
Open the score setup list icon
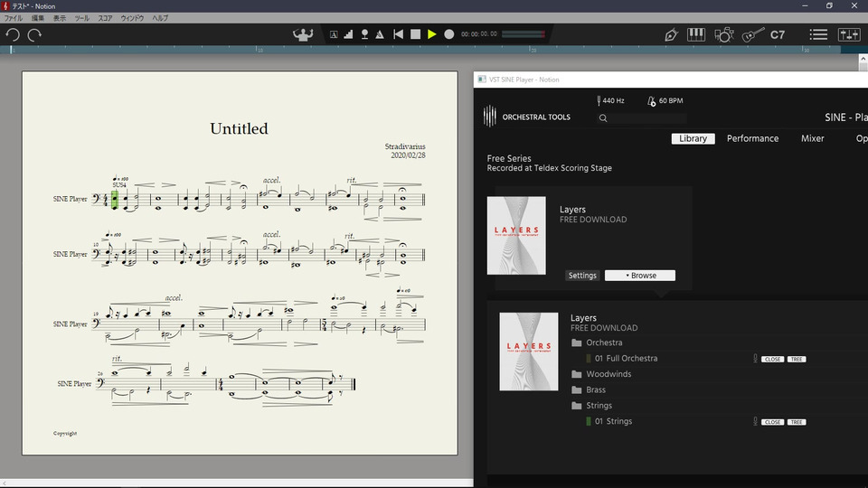(x=818, y=34)
